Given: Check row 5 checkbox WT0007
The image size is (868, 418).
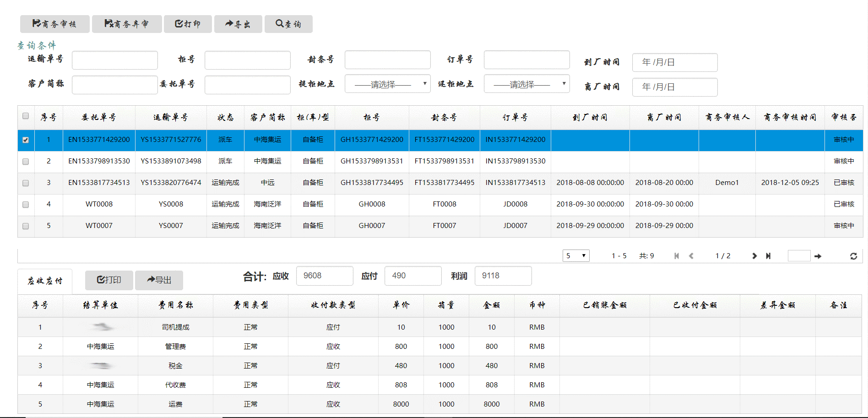Looking at the screenshot, I should (x=26, y=226).
